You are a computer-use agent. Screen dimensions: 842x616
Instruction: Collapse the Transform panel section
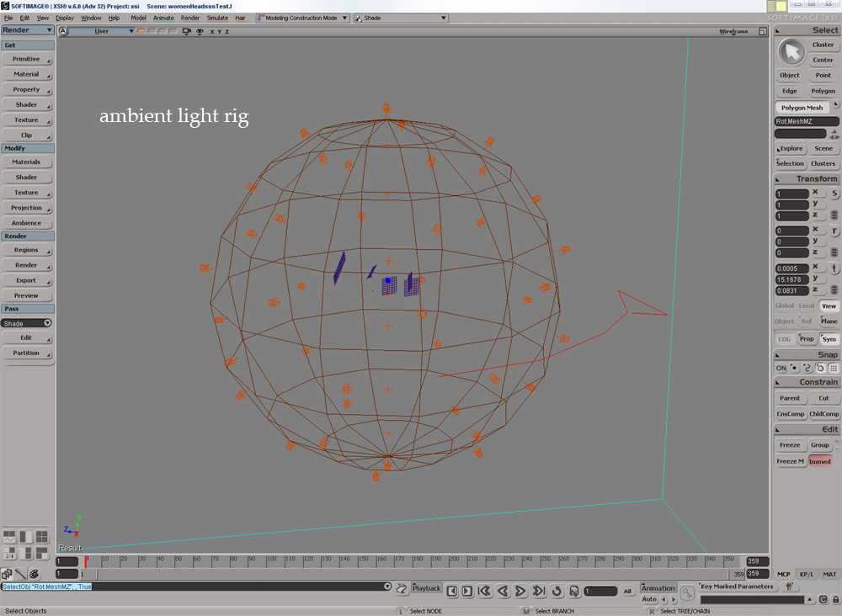(777, 178)
